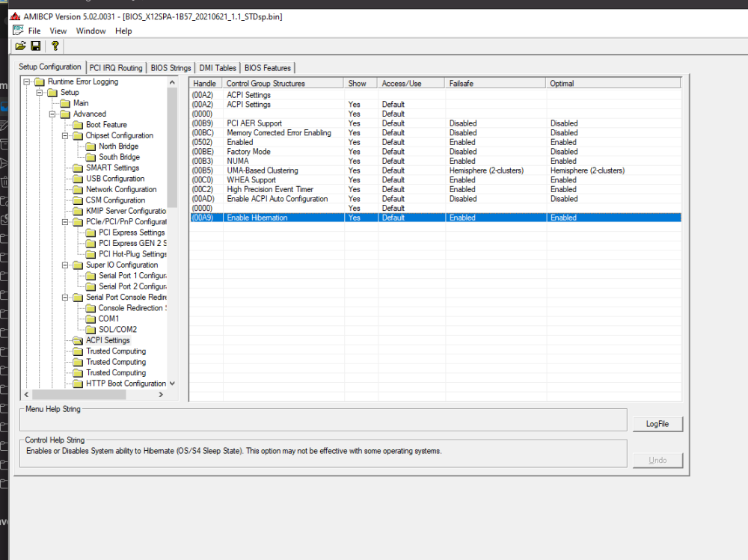
Task: Click the tree scroll up arrow
Action: tap(172, 82)
